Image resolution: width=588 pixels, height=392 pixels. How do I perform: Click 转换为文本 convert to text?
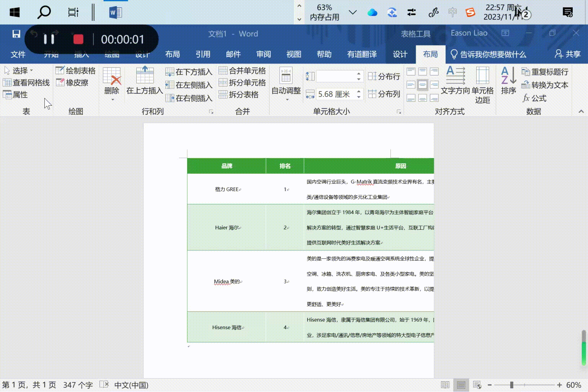pyautogui.click(x=545, y=85)
